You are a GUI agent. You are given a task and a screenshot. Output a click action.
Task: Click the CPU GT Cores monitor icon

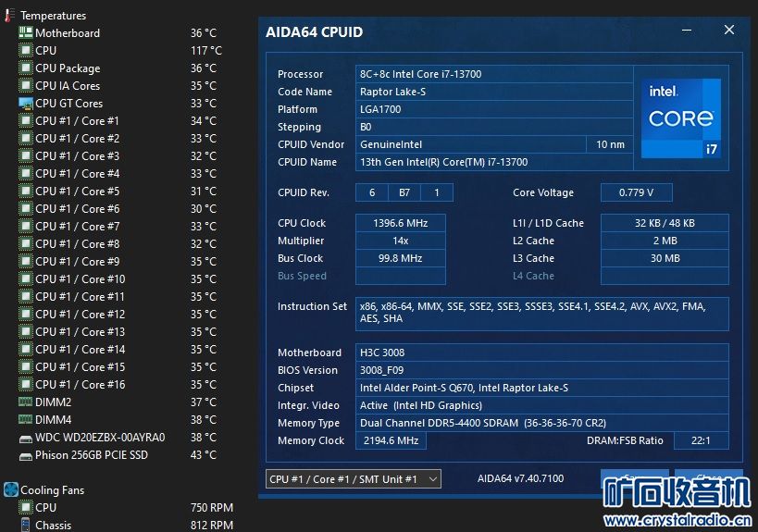(26, 104)
